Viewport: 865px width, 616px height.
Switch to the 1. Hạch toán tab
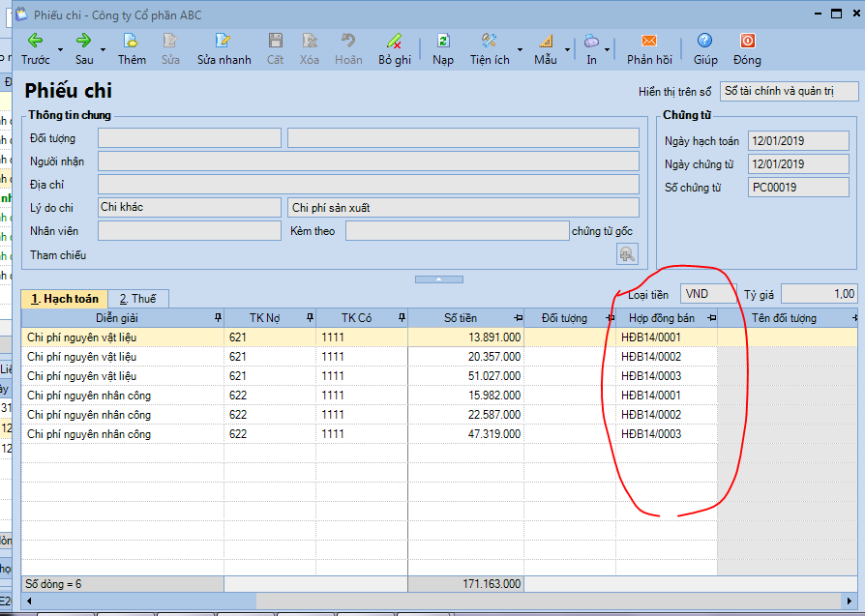[x=65, y=299]
